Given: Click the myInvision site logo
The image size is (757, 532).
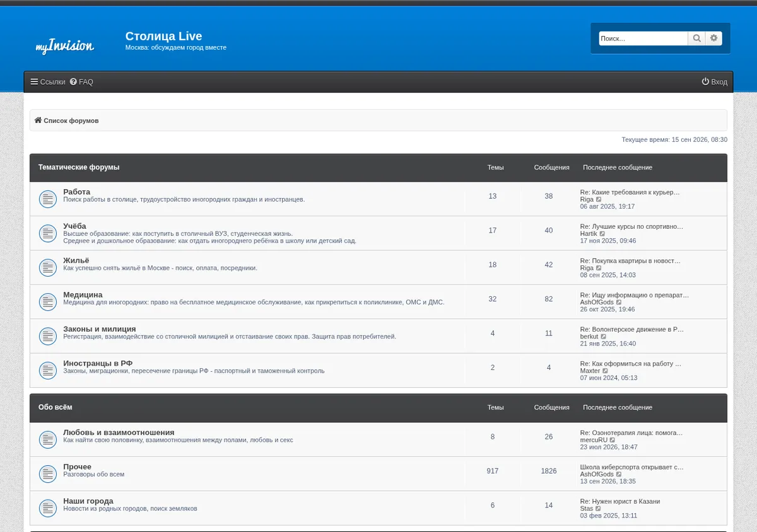Looking at the screenshot, I should click(x=65, y=46).
